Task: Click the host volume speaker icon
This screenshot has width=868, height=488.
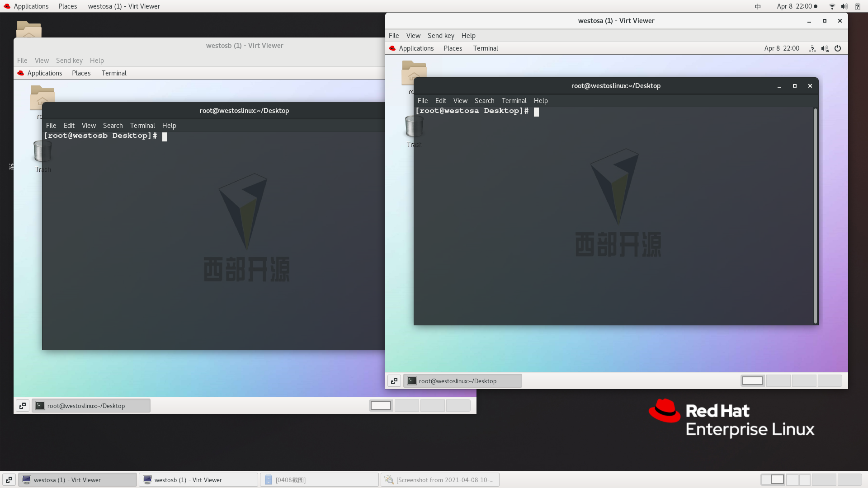Action: click(x=844, y=6)
